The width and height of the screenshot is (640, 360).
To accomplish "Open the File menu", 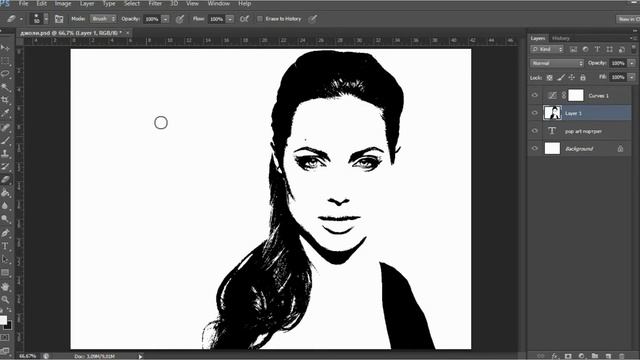I will point(24,4).
